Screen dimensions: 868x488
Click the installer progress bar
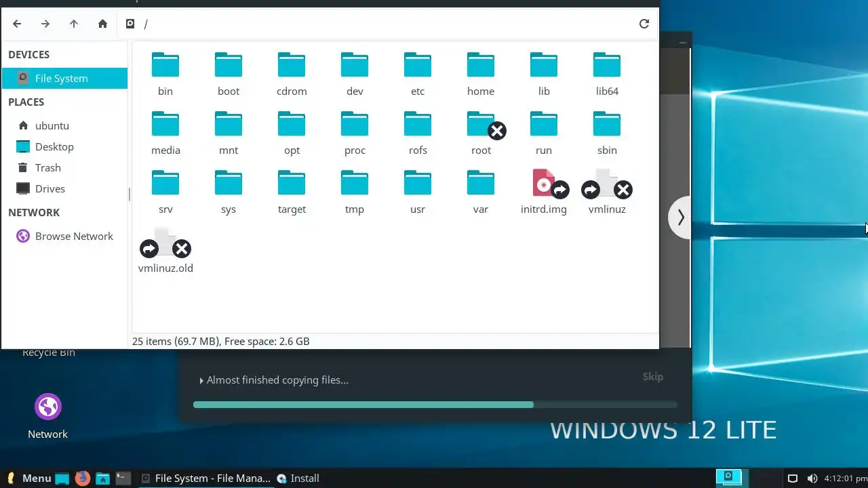point(435,405)
